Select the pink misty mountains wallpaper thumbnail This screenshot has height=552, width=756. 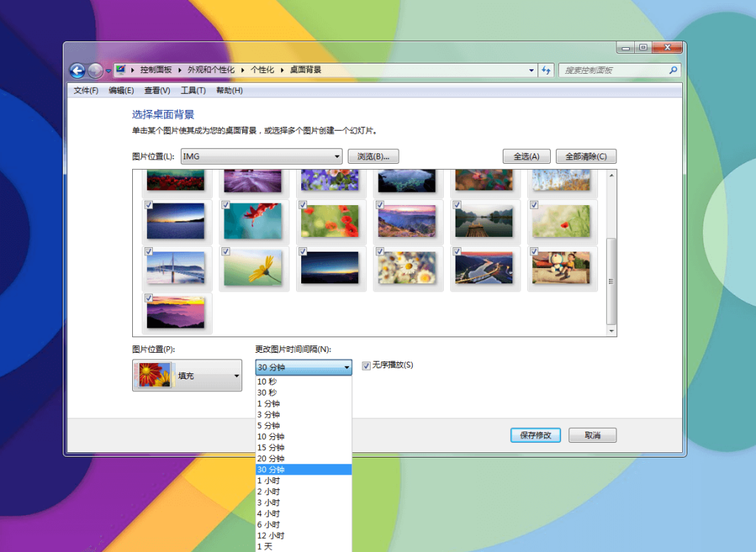[176, 313]
